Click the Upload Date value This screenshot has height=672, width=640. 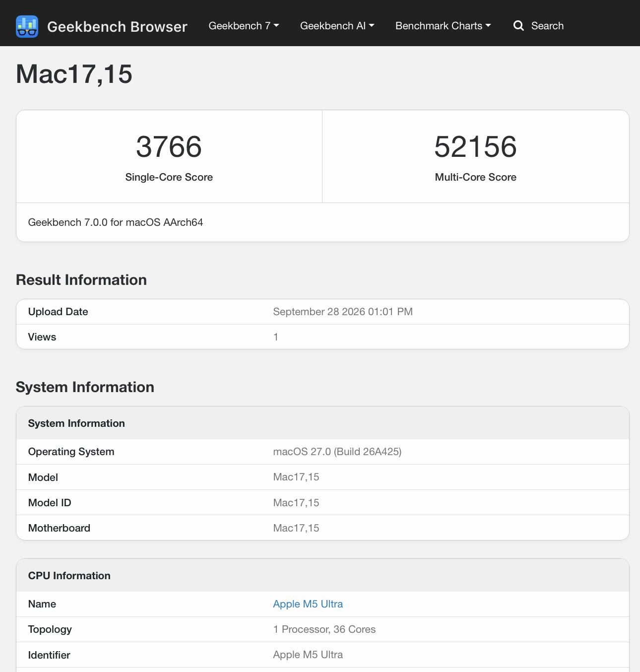[343, 312]
